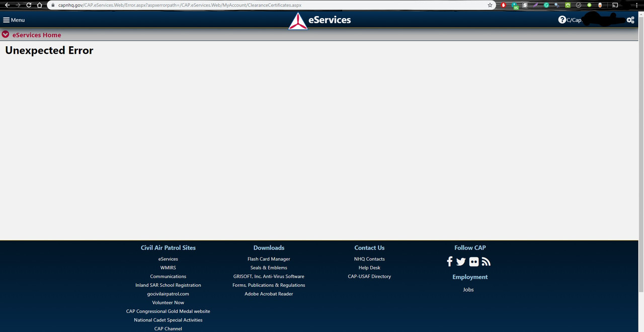Viewport: 644px width, 332px height.
Task: Open Communications link
Action: pos(168,277)
